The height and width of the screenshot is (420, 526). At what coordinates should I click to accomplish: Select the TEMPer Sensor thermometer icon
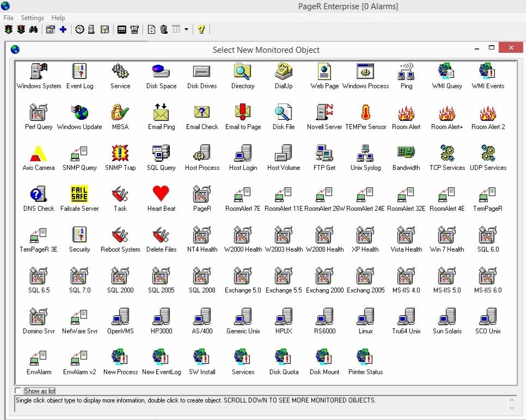[366, 112]
